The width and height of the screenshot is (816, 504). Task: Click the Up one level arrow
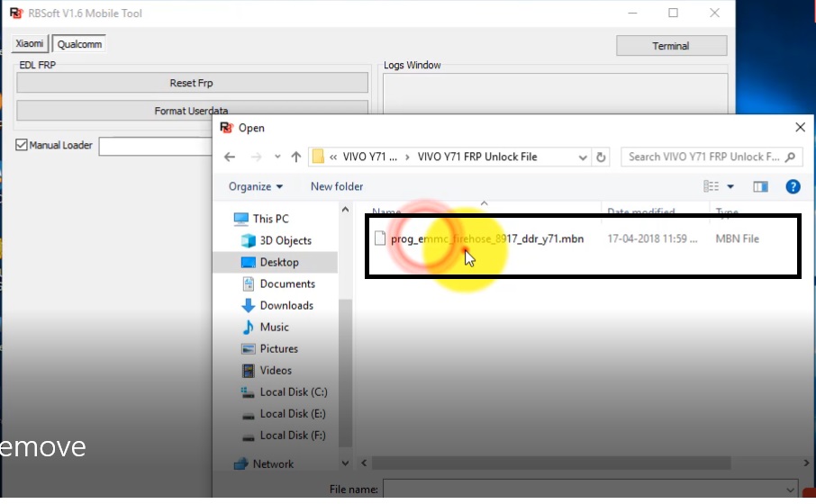[296, 157]
